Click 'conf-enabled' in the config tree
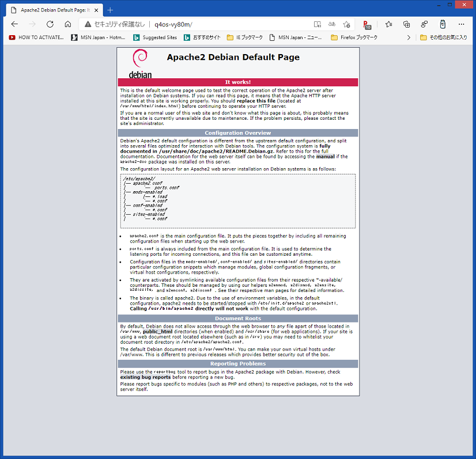 [x=148, y=206]
